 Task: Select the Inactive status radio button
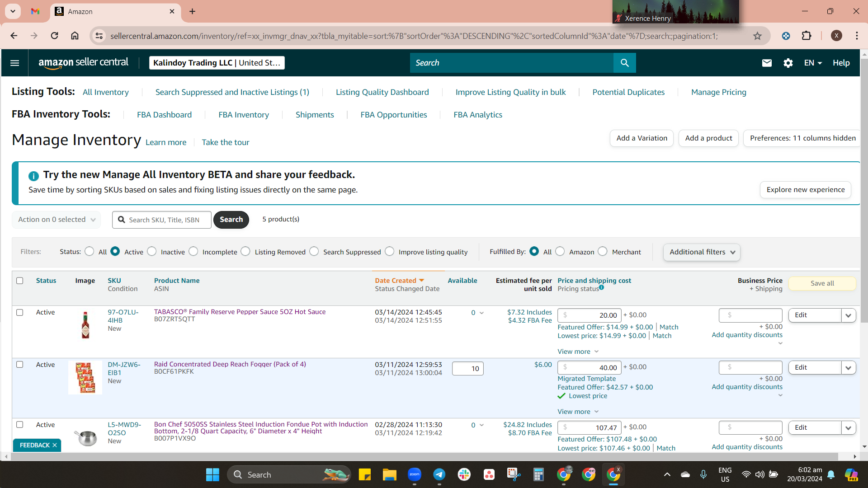point(152,251)
